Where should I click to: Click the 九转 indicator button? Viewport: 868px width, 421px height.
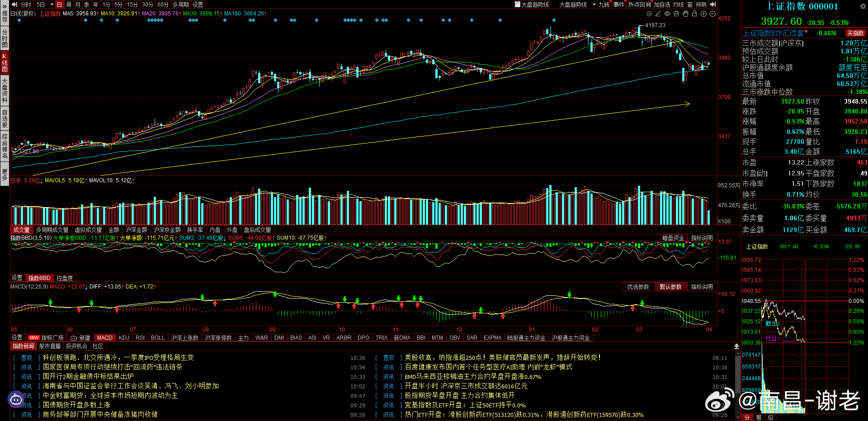(x=604, y=5)
